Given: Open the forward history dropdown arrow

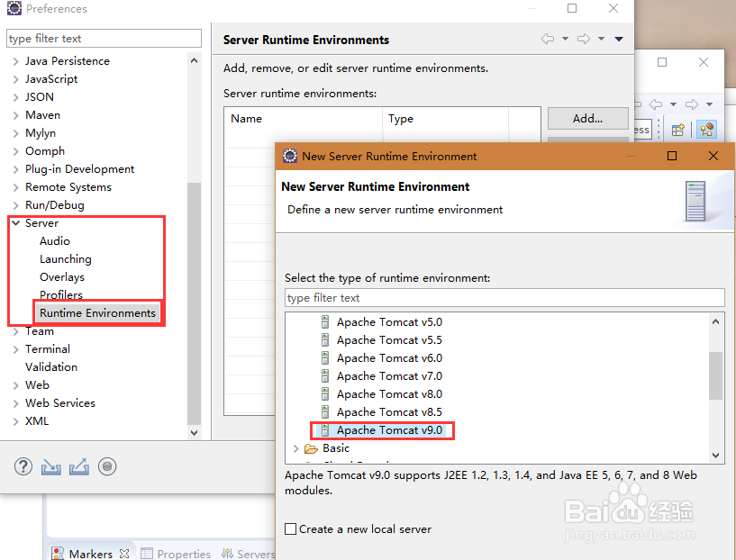Looking at the screenshot, I should [x=601, y=39].
